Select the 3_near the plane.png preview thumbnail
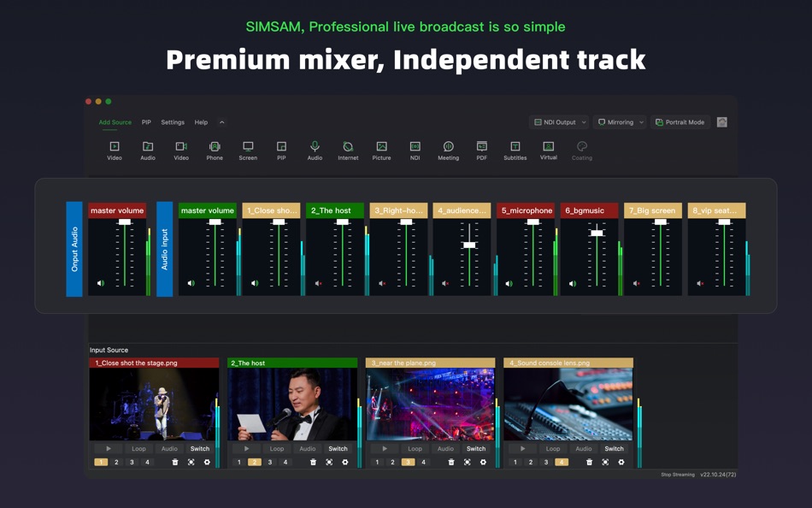Screen dimensions: 812x508 pos(430,405)
